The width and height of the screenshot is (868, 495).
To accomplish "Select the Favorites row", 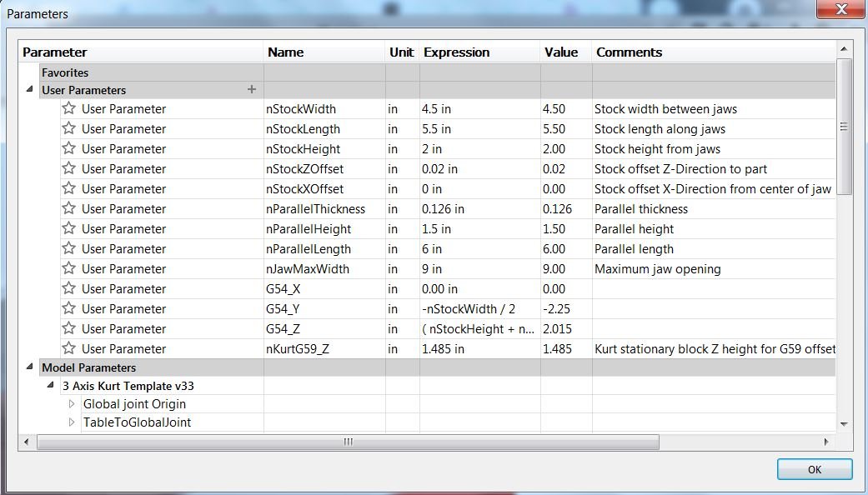I will (x=437, y=72).
